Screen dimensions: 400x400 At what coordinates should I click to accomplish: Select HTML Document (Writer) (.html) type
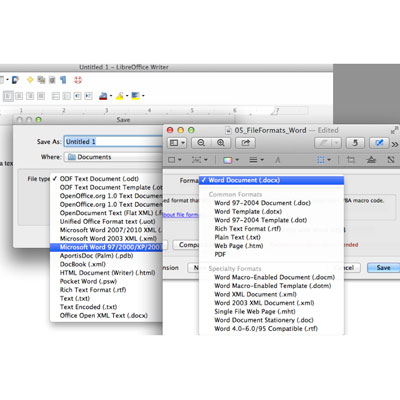[x=107, y=273]
